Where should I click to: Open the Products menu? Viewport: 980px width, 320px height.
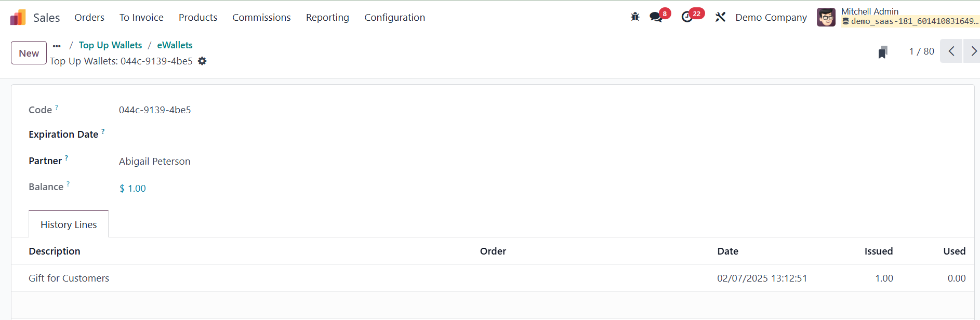[198, 18]
